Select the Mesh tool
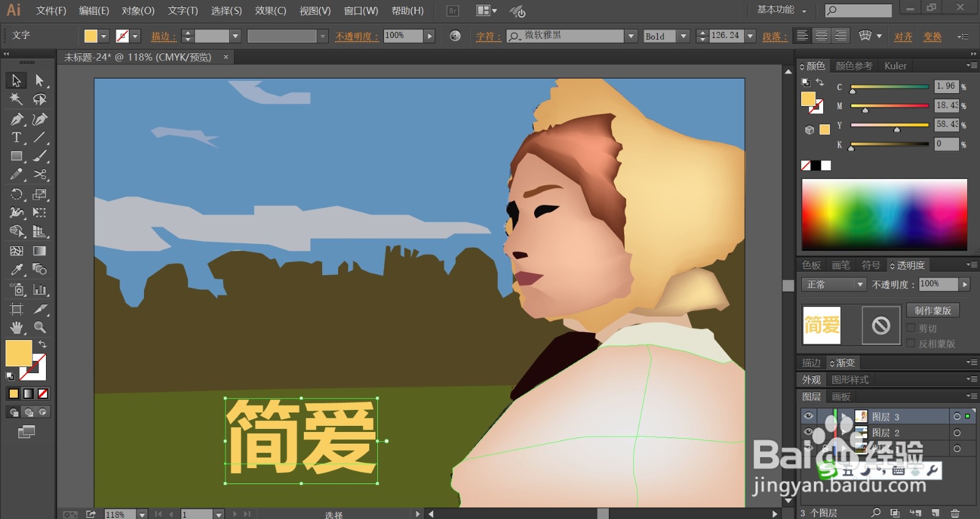The height and width of the screenshot is (519, 980). [x=17, y=251]
